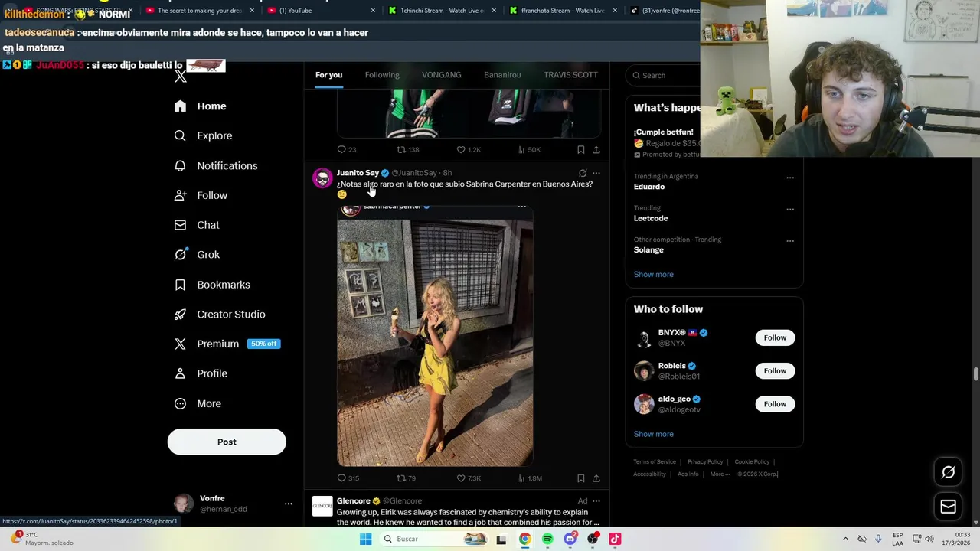This screenshot has width=980, height=551.
Task: Open options for Leetcode trend
Action: pyautogui.click(x=790, y=209)
